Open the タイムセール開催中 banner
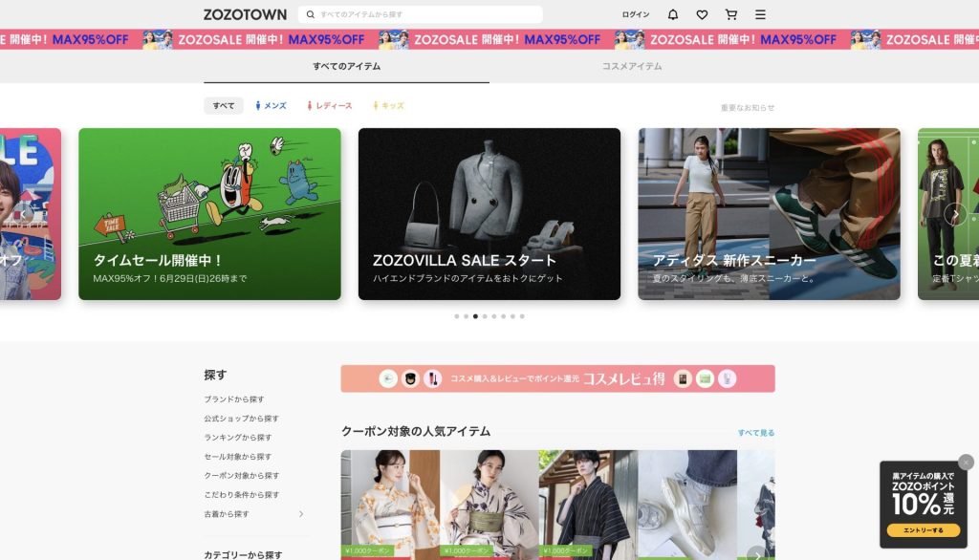The image size is (979, 560). click(209, 214)
